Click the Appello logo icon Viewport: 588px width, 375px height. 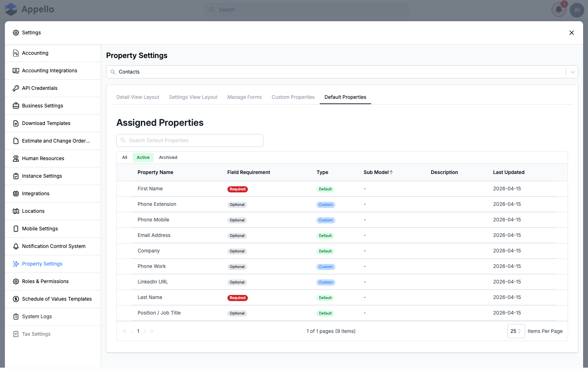[x=11, y=9]
